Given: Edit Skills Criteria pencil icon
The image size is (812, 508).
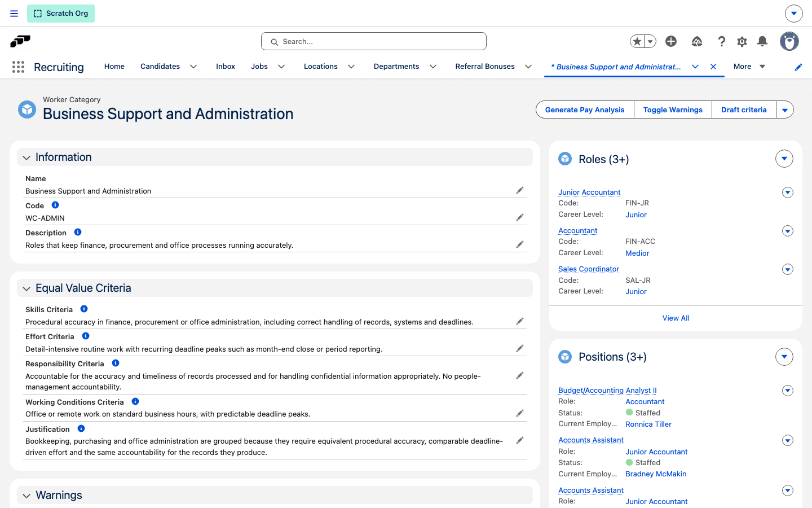Looking at the screenshot, I should (520, 321).
